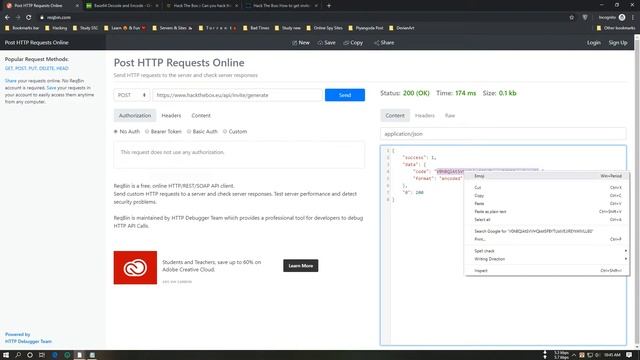The height and width of the screenshot is (360, 640).
Task: Switch to the Hack The Box Can you hack tab
Action: click(202, 6)
